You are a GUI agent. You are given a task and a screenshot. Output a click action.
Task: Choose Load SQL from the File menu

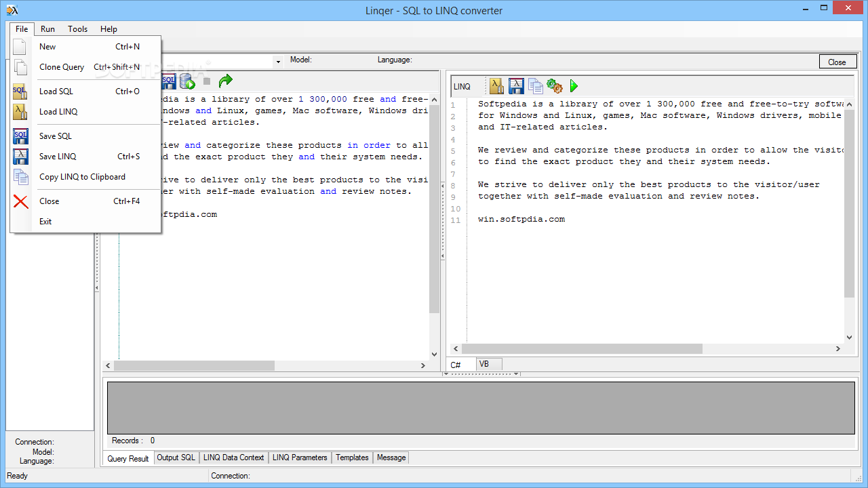click(86, 91)
